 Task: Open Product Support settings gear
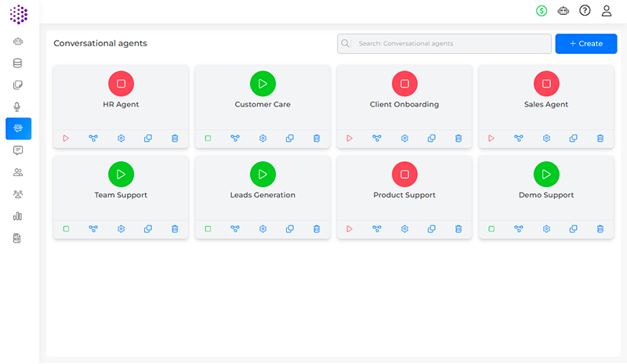(404, 229)
